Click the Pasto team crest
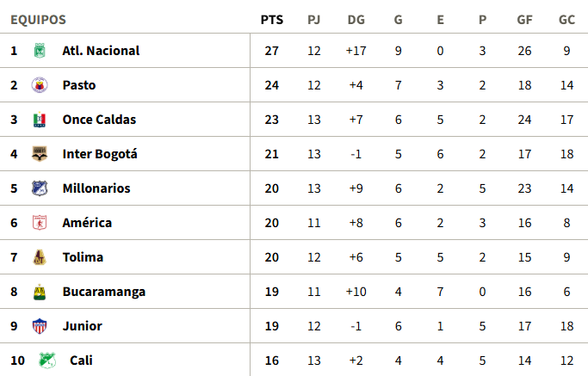588x376 pixels. pos(39,85)
